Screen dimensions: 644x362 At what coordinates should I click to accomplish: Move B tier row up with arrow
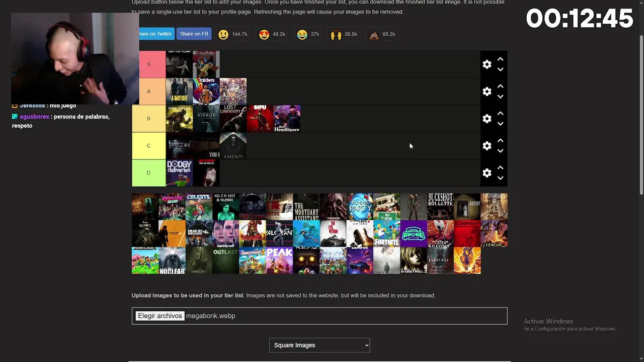pyautogui.click(x=500, y=113)
